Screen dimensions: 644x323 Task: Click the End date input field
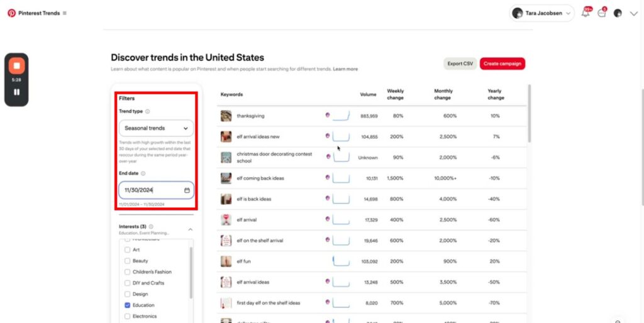[156, 190]
